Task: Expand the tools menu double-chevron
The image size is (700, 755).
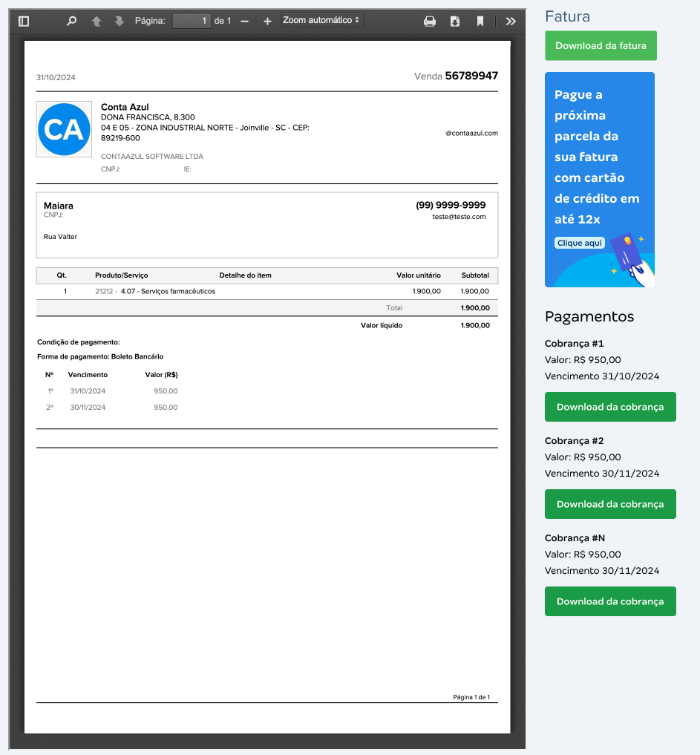Action: 511,22
